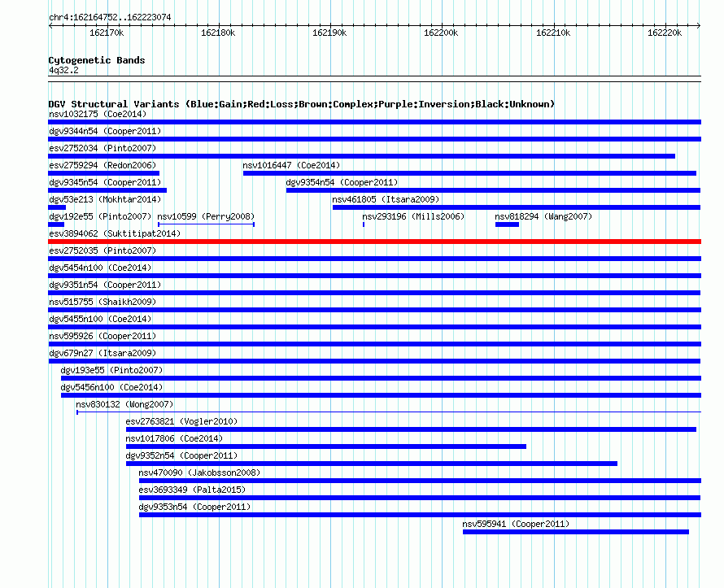Click the blue bar of nsv595941
This screenshot has height=588, width=724.
[x=576, y=532]
